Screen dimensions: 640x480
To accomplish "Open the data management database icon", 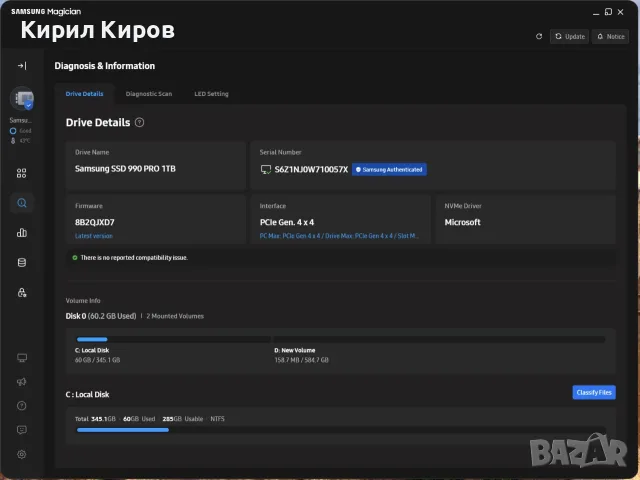I will (22, 262).
